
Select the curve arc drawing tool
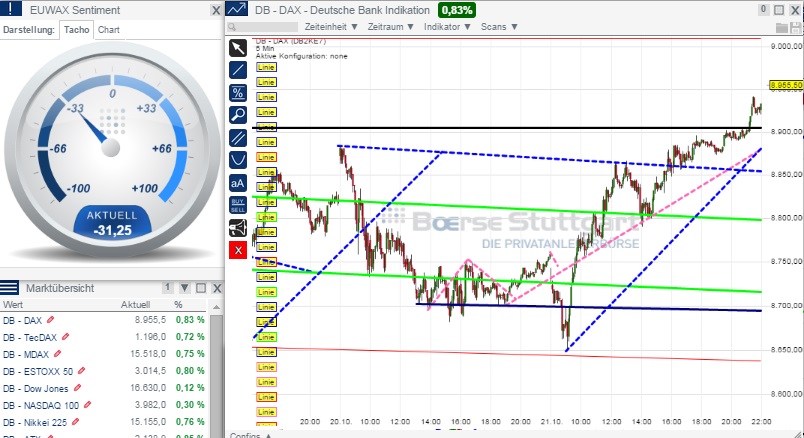click(x=238, y=160)
